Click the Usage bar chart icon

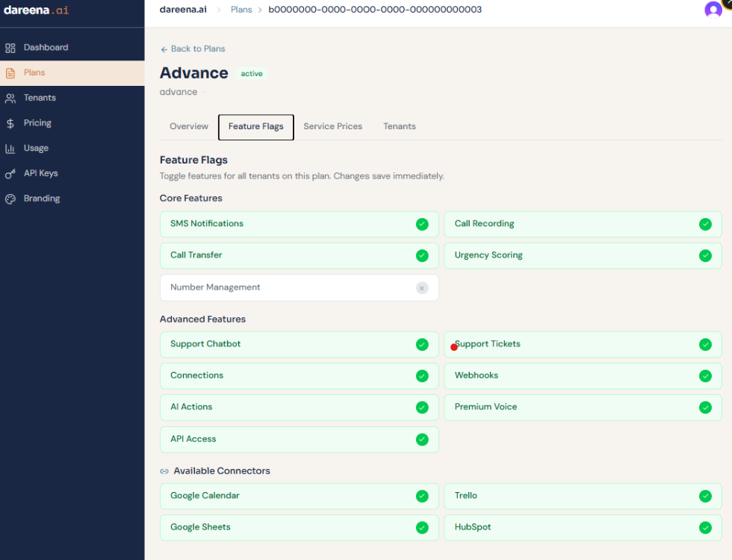(x=10, y=149)
